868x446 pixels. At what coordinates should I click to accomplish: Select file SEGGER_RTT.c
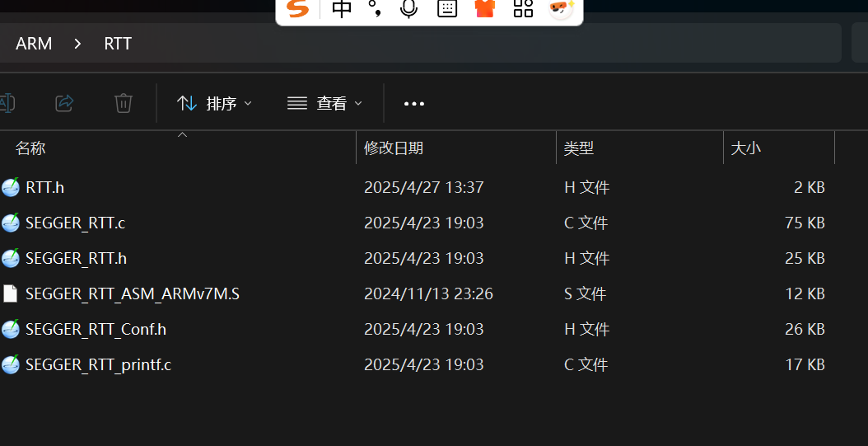click(x=75, y=223)
